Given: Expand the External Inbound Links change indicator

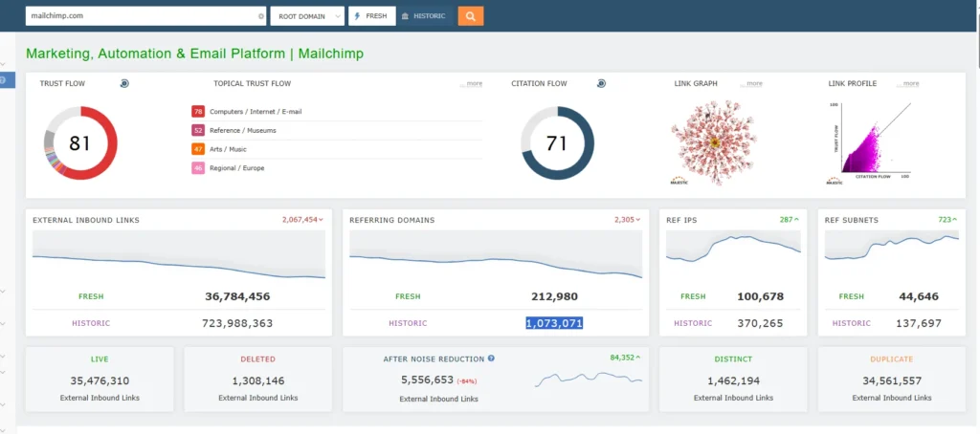Looking at the screenshot, I should (x=302, y=220).
